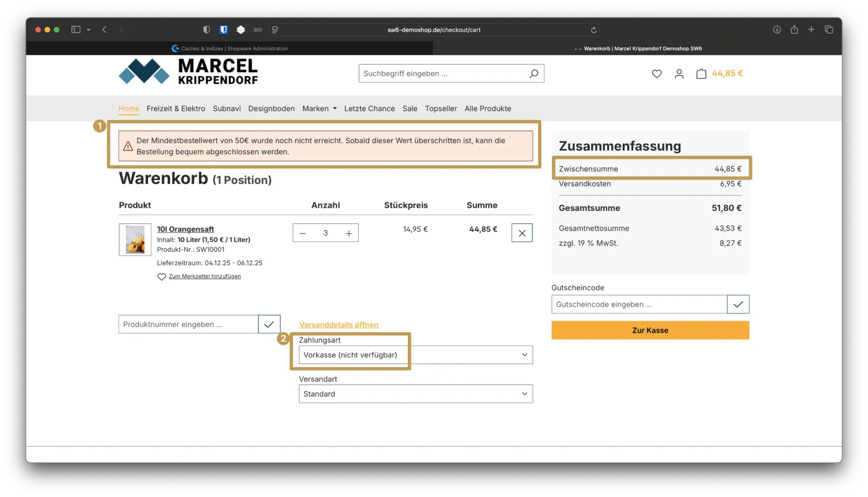868x497 pixels.
Task: Confirm product number entry with checkmark icon
Action: point(269,324)
